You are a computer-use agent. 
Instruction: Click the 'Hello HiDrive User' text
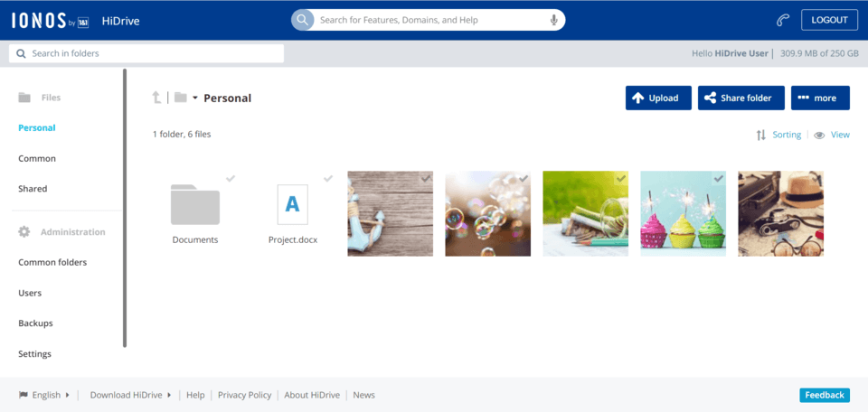coord(731,53)
